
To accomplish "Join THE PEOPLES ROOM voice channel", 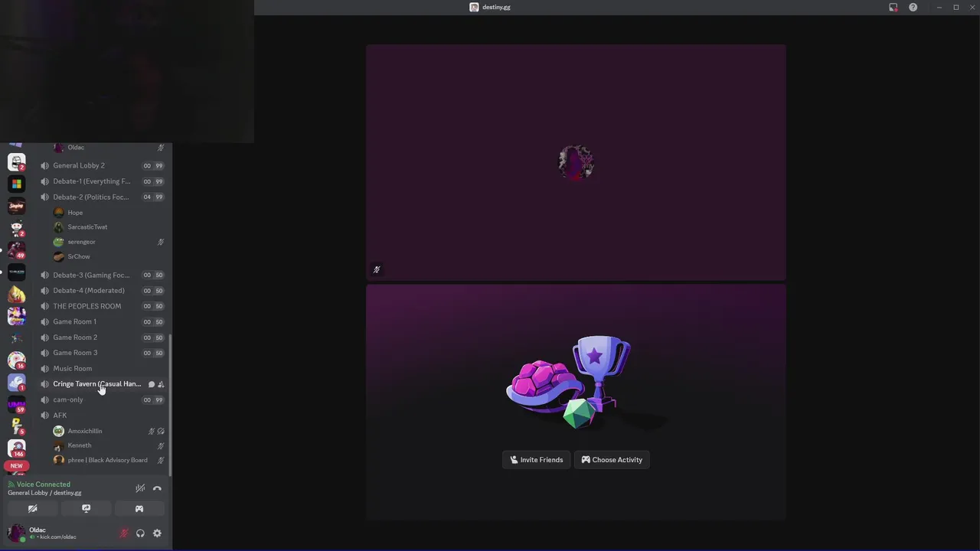I will click(x=102, y=306).
